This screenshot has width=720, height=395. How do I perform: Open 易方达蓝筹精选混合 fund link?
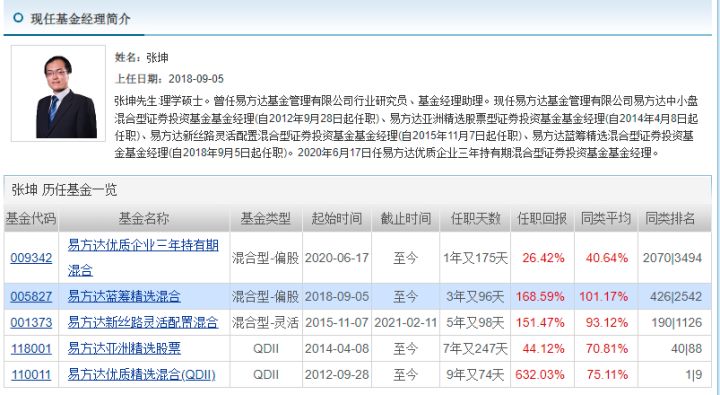[x=124, y=296]
